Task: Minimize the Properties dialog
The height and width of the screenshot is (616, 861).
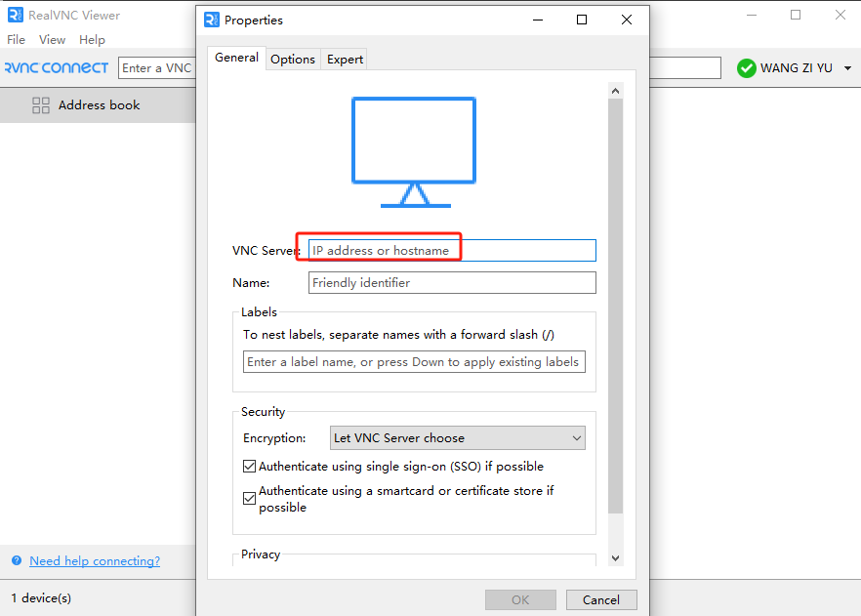Action: pos(538,20)
